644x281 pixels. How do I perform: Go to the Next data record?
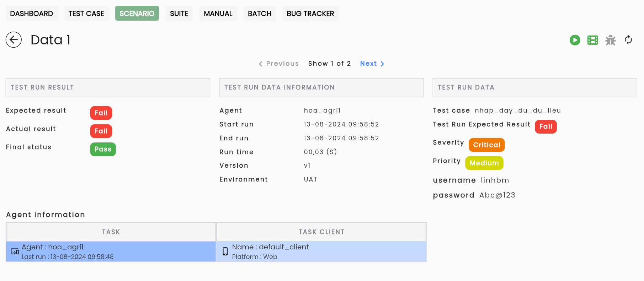pos(372,64)
